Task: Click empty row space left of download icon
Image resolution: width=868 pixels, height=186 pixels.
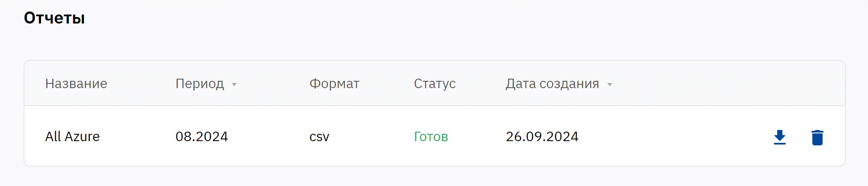Action: point(685,136)
